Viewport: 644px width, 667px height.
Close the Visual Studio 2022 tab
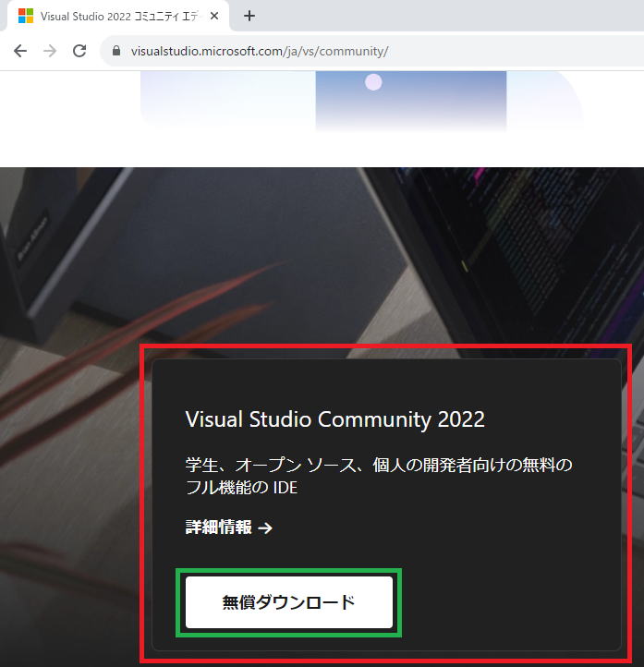coord(214,16)
